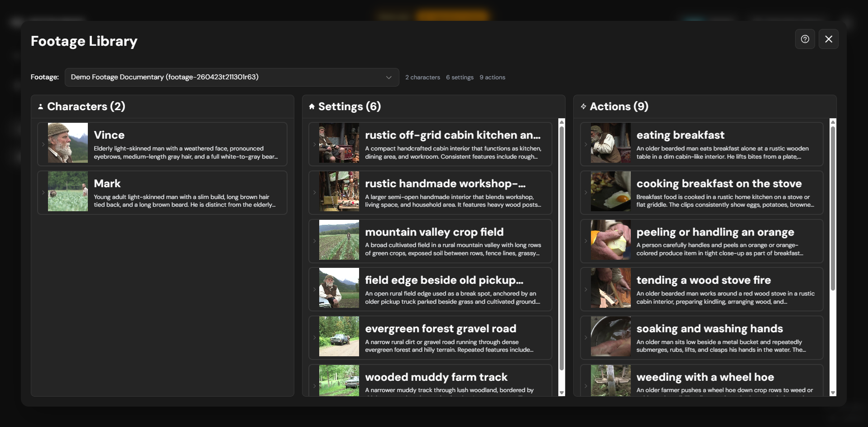Select the handmade workshop setting thumbnail

(339, 191)
